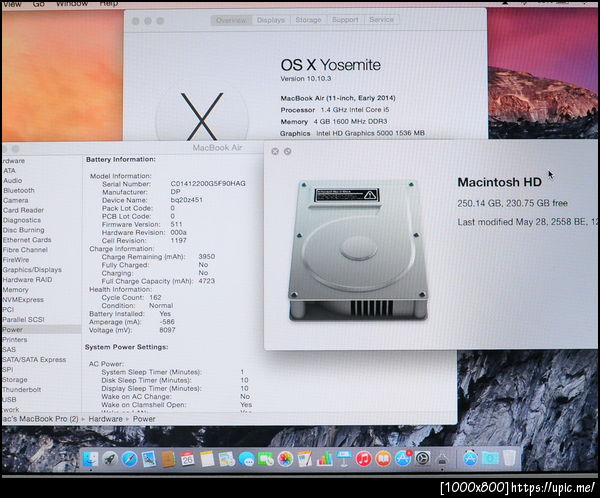This screenshot has height=498, width=600.
Task: Select Printers in sidebar
Action: click(15, 340)
